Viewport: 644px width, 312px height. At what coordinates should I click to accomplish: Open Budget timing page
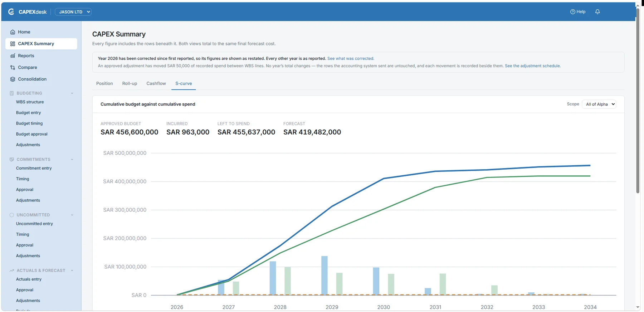point(29,123)
